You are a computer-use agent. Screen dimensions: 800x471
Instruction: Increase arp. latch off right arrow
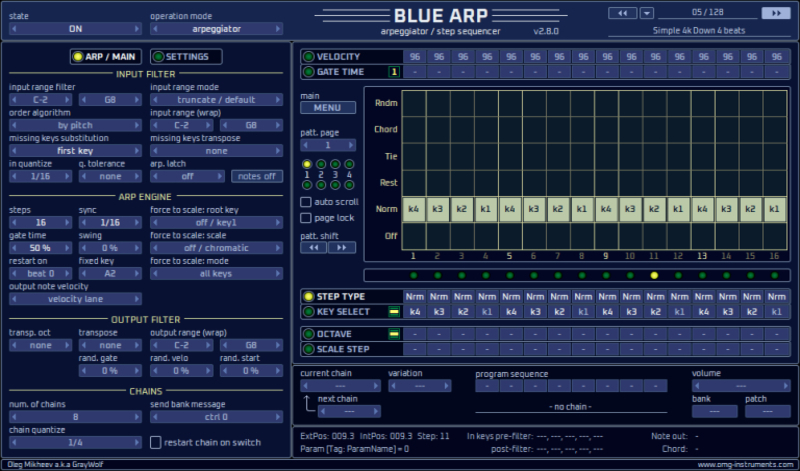coord(220,176)
